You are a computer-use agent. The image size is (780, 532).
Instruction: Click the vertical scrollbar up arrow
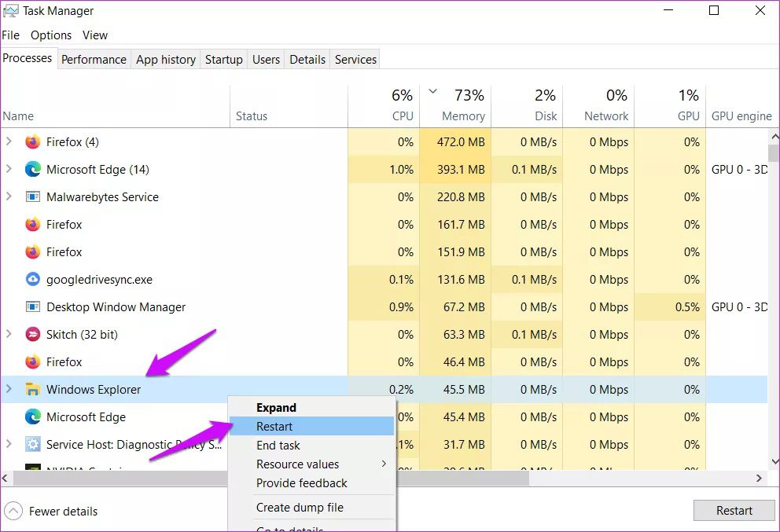click(774, 136)
